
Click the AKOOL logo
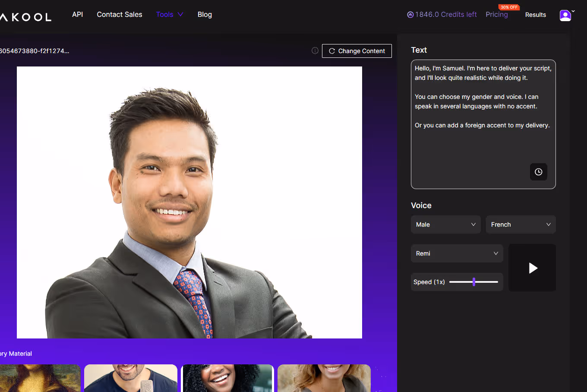click(25, 17)
